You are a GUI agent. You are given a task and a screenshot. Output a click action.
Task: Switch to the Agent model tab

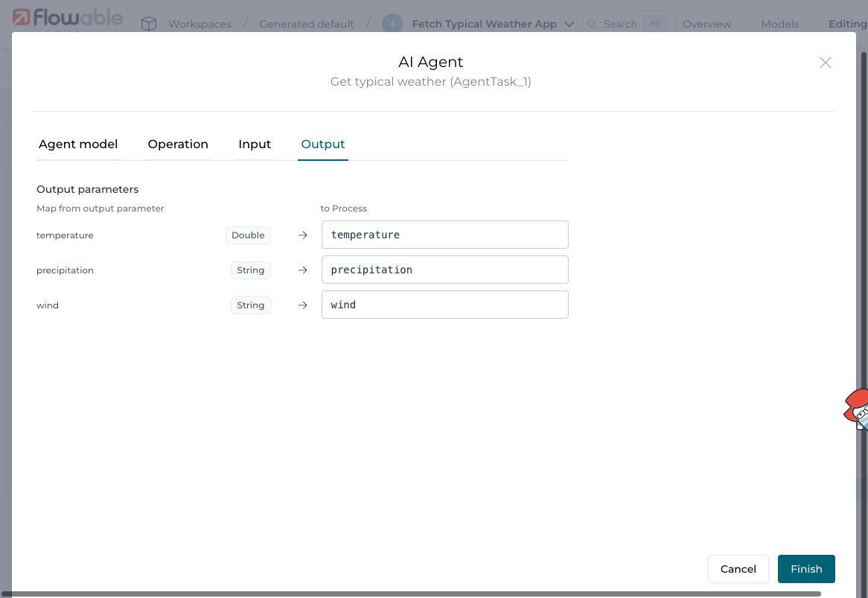click(78, 144)
